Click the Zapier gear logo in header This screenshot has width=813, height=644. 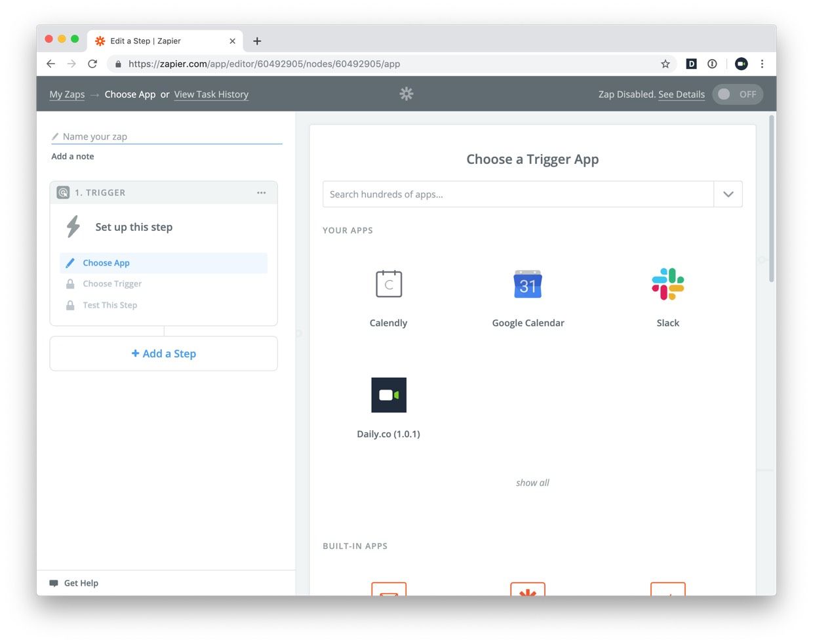(x=406, y=94)
